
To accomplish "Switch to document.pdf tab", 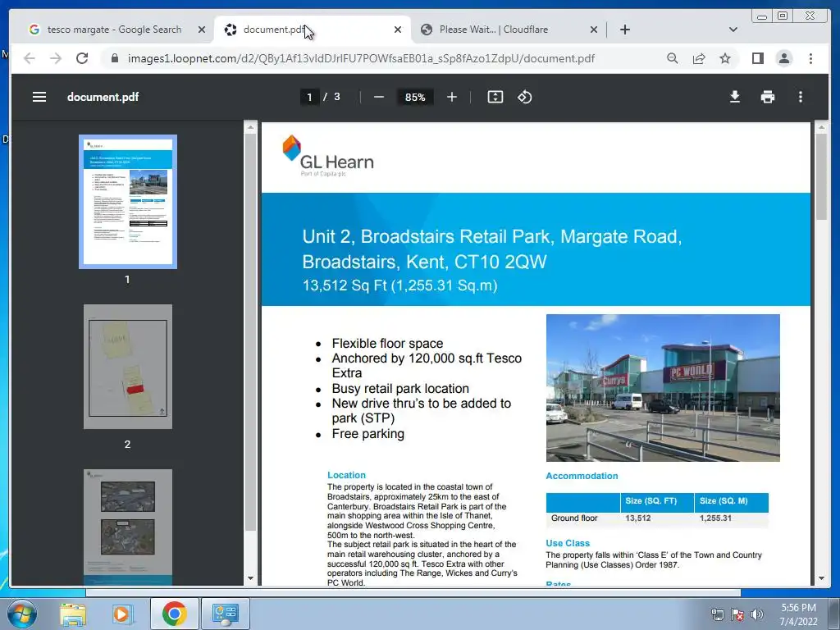I will (x=313, y=30).
